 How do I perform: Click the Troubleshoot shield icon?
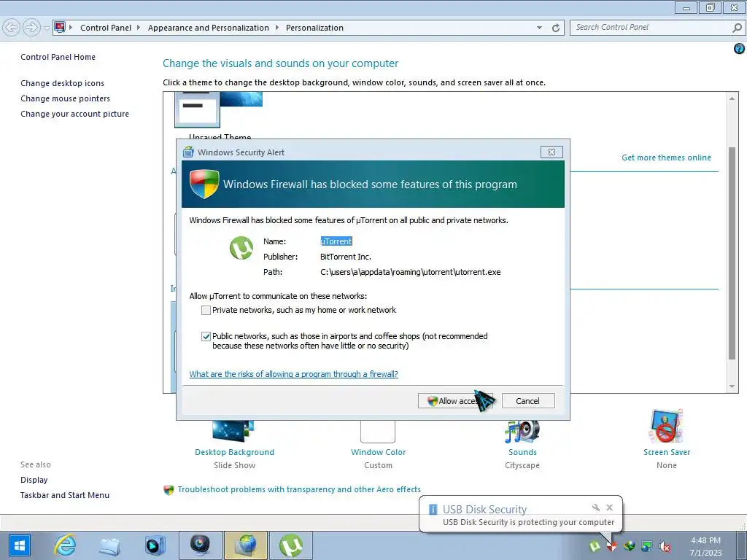169,489
